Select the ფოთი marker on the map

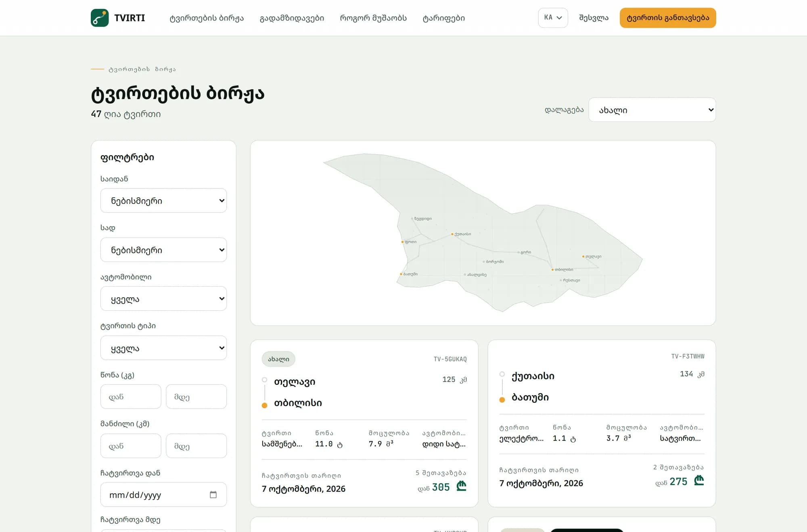(x=403, y=242)
